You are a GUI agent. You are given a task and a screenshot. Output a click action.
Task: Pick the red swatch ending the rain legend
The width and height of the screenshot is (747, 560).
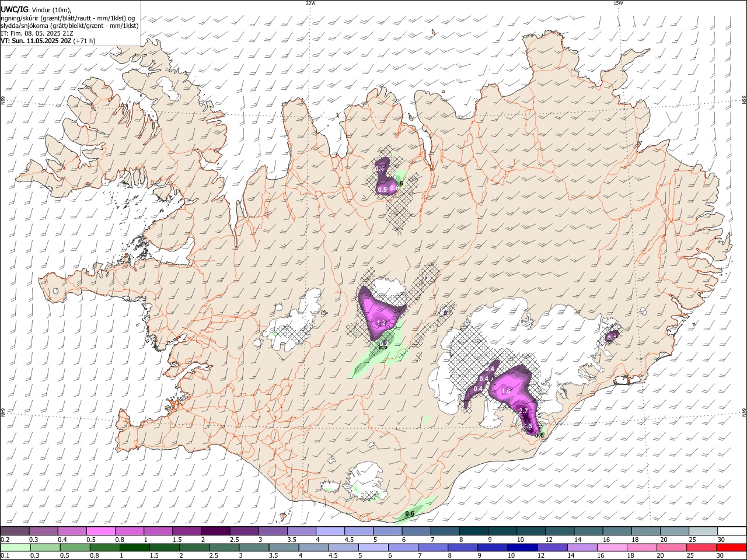731,547
